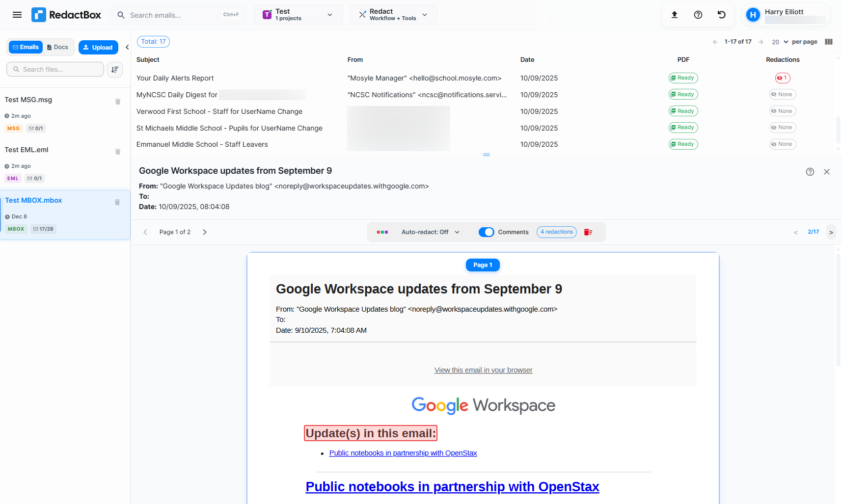This screenshot has height=504, width=842.
Task: Go to next email in preview
Action: pyautogui.click(x=831, y=232)
